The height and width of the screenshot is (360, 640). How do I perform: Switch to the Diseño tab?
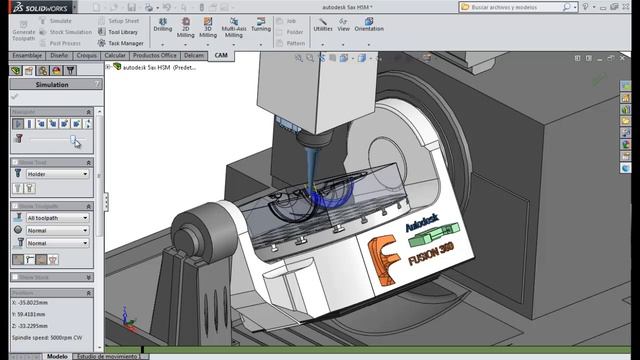click(59, 56)
